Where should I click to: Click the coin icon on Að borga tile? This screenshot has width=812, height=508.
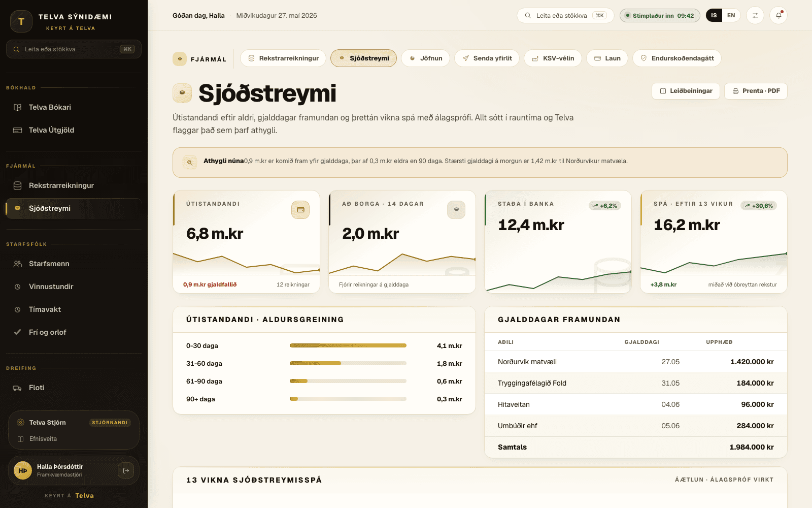pyautogui.click(x=456, y=210)
